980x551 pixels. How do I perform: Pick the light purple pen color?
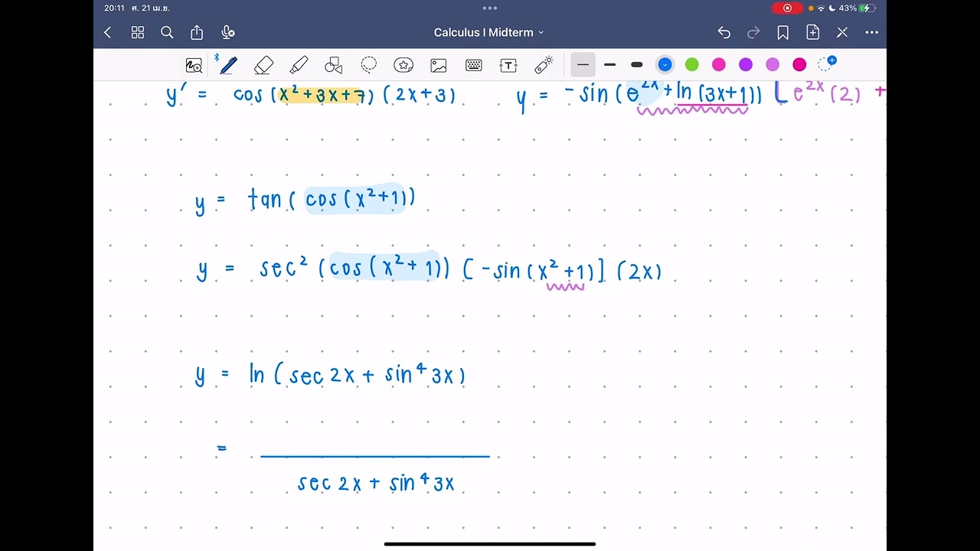point(773,65)
